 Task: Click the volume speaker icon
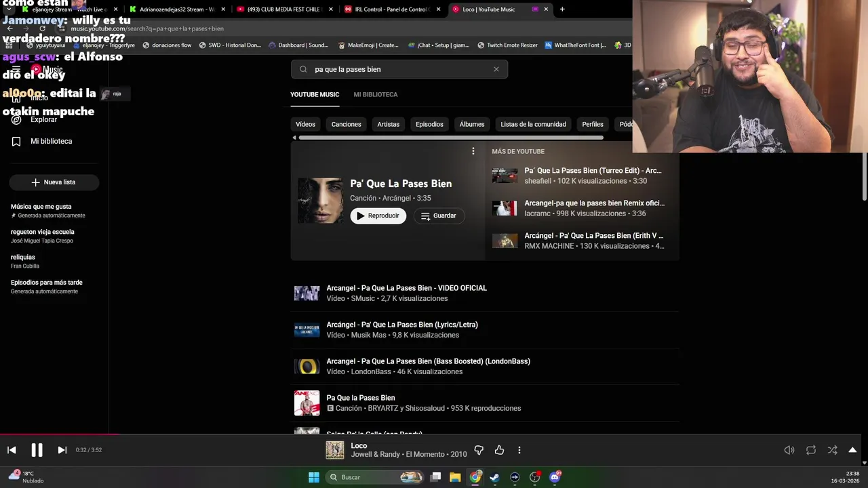(789, 450)
